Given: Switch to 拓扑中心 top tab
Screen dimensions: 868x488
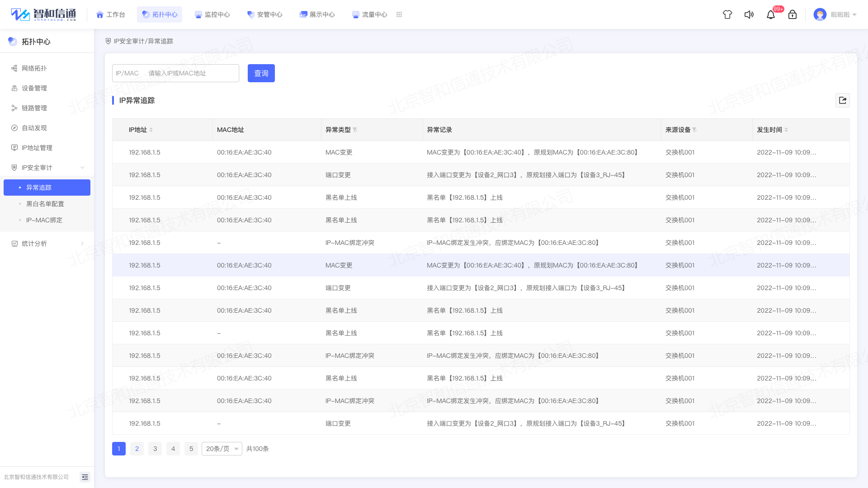Looking at the screenshot, I should pos(160,14).
